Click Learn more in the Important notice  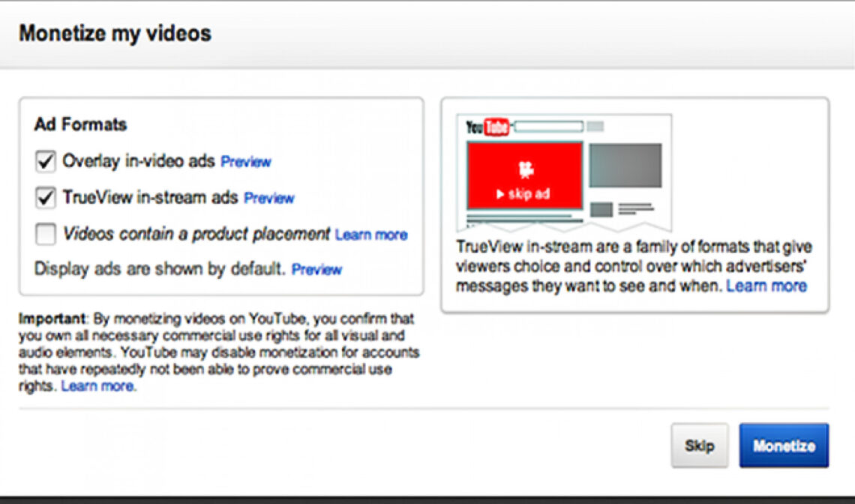pyautogui.click(x=97, y=385)
